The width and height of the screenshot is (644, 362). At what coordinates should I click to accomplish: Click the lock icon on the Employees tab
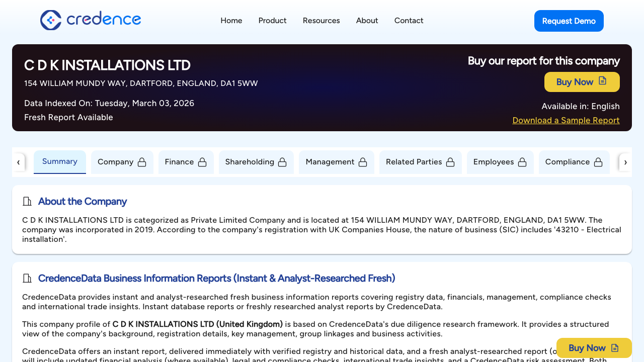point(522,162)
